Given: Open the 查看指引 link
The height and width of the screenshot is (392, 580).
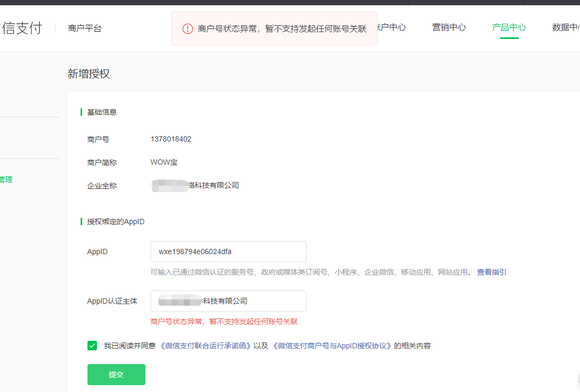Looking at the screenshot, I should tap(491, 272).
